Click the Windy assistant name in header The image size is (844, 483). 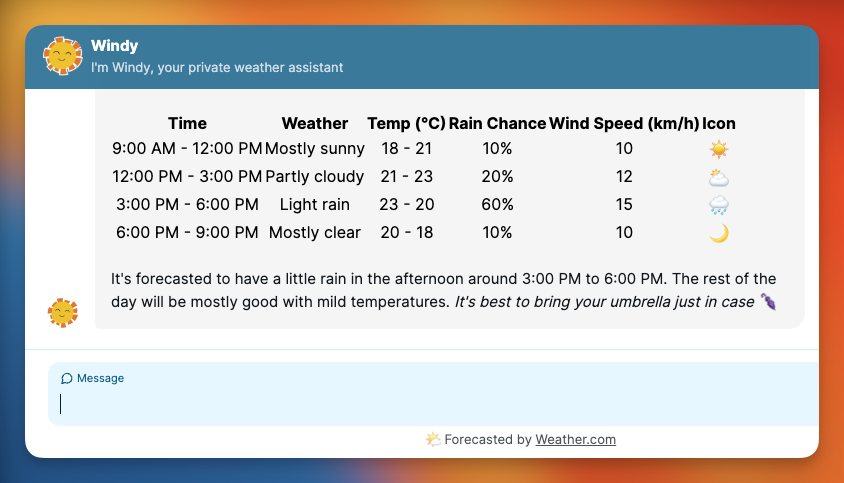[x=114, y=45]
